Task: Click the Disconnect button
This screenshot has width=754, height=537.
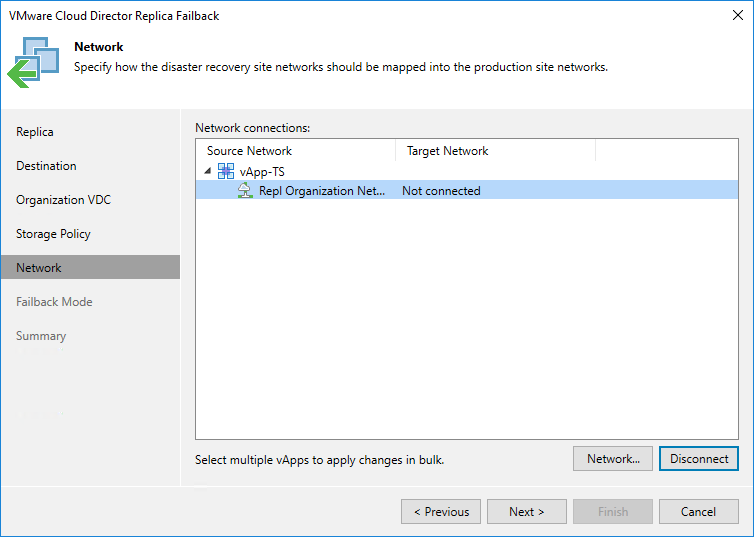Action: pos(699,459)
